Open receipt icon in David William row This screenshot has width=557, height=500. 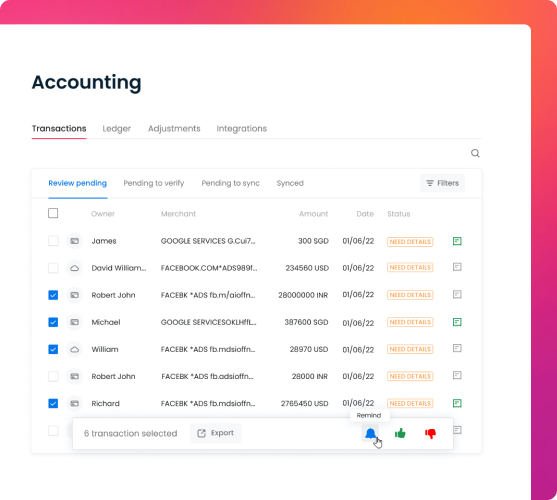(x=457, y=267)
